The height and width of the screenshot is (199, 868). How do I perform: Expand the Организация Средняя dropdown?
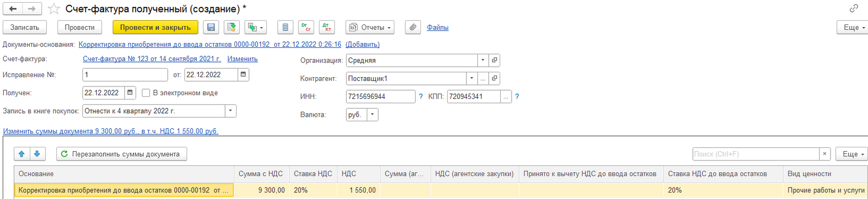point(483,60)
